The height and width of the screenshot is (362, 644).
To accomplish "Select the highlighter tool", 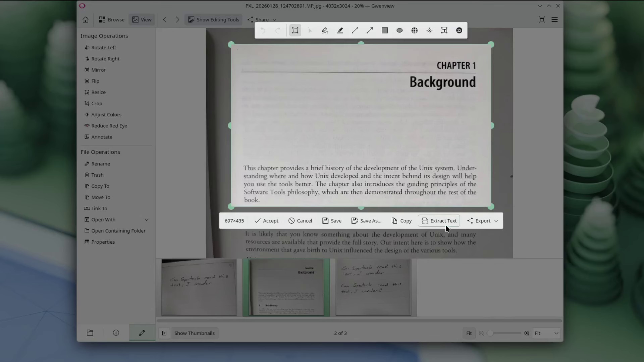I will (x=340, y=31).
